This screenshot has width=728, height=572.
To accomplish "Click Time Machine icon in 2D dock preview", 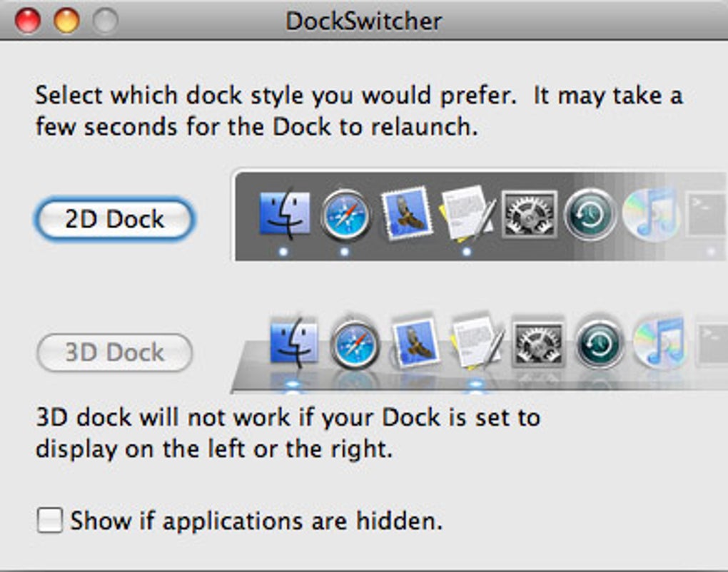I will pyautogui.click(x=590, y=214).
